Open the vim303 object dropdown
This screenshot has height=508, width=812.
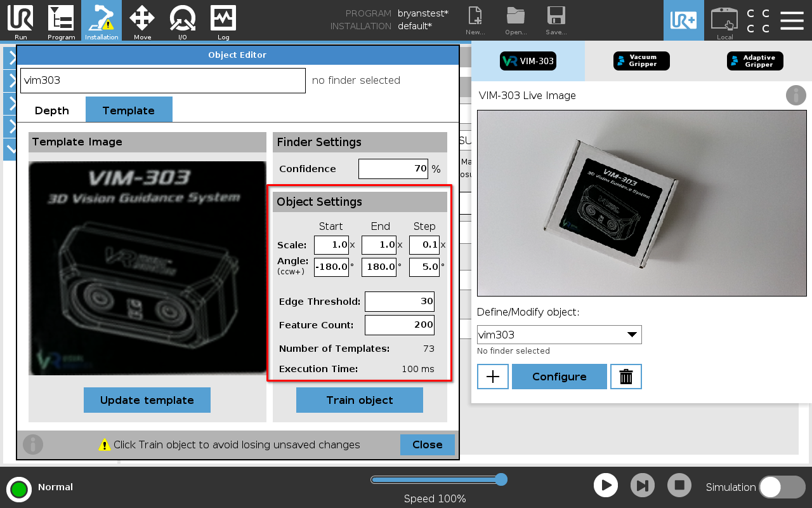point(560,335)
